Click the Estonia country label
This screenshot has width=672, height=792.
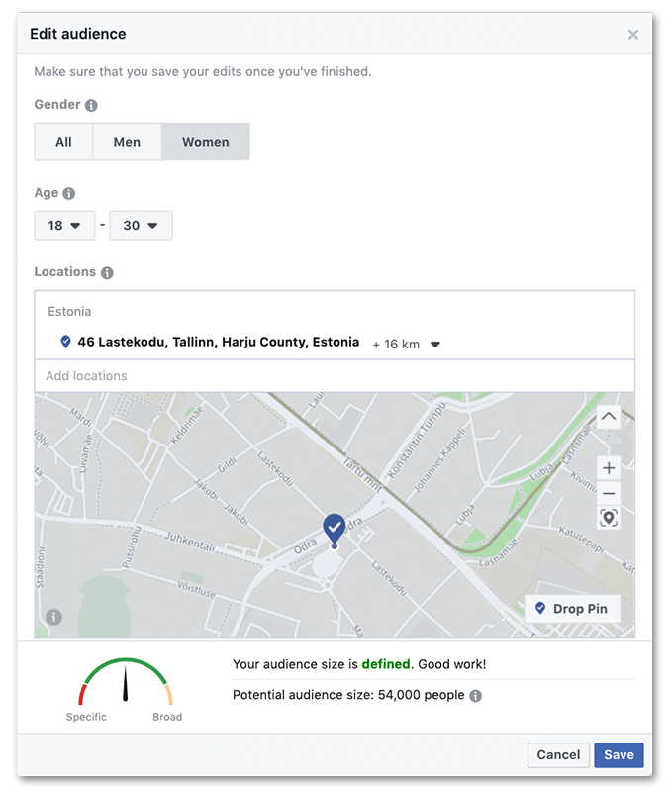[x=69, y=312]
